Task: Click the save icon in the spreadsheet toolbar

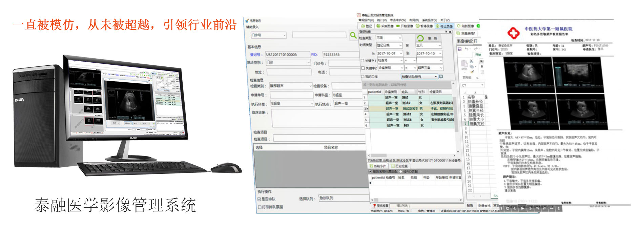Action: click(460, 49)
